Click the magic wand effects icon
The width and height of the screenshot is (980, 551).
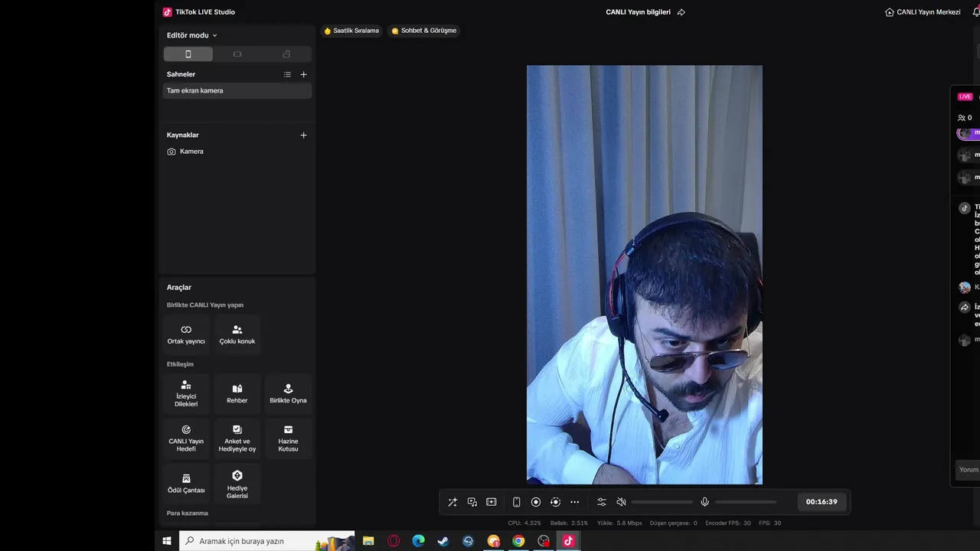[452, 502]
